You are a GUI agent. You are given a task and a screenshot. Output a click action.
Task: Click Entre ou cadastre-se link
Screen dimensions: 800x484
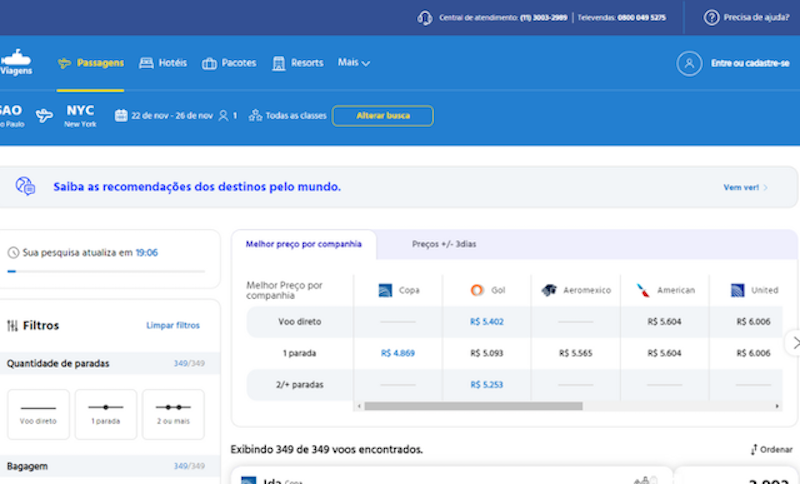click(x=750, y=63)
